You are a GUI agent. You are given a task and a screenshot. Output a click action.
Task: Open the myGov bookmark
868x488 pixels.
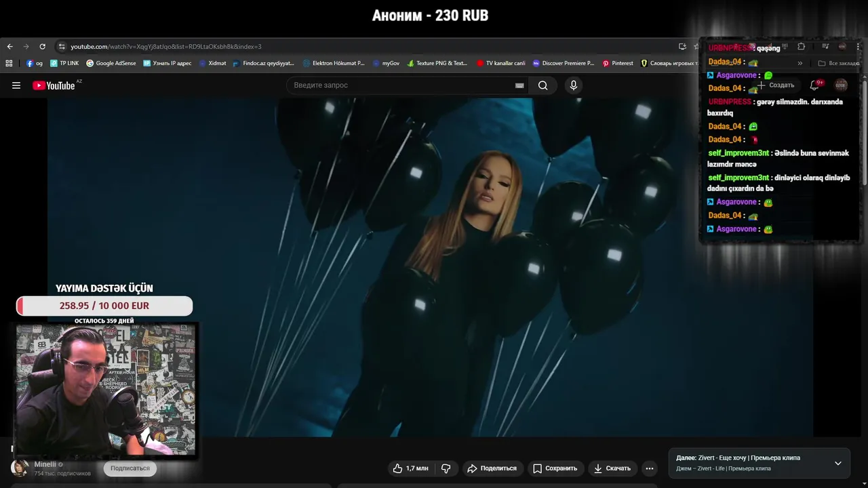[x=386, y=63]
